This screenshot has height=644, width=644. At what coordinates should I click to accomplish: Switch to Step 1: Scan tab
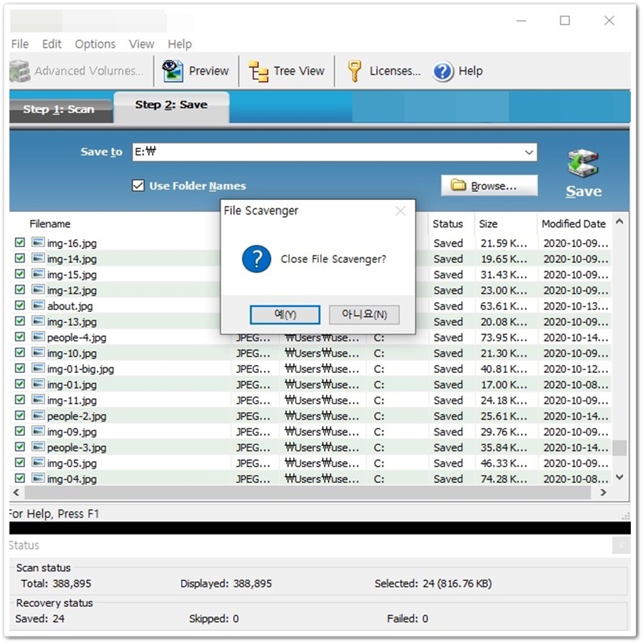pos(61,109)
